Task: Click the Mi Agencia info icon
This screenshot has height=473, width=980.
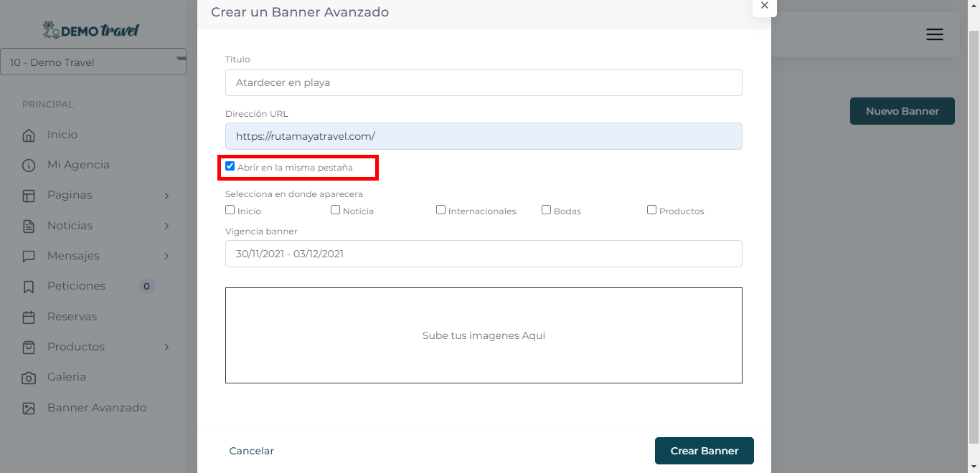Action: pos(29,166)
